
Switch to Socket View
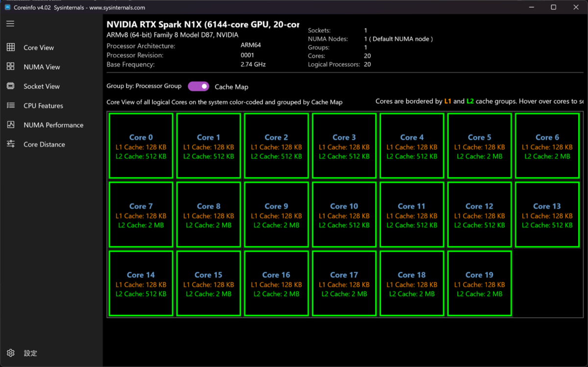(x=51, y=86)
